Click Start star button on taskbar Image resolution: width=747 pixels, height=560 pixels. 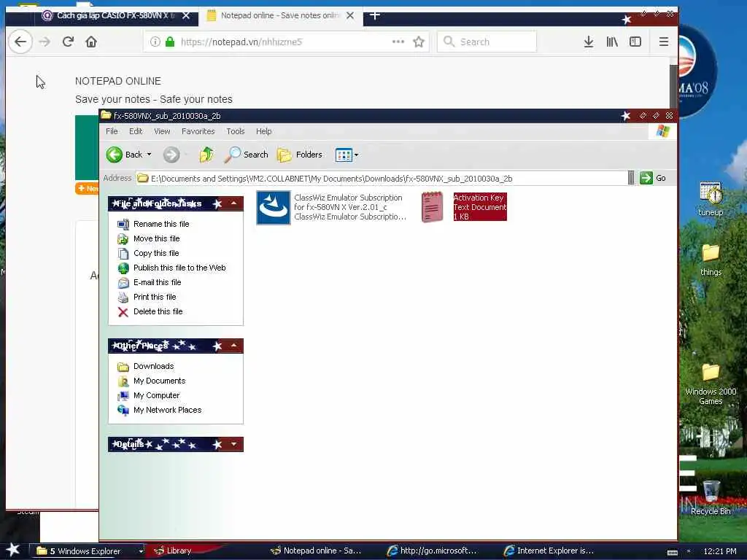pyautogui.click(x=13, y=551)
